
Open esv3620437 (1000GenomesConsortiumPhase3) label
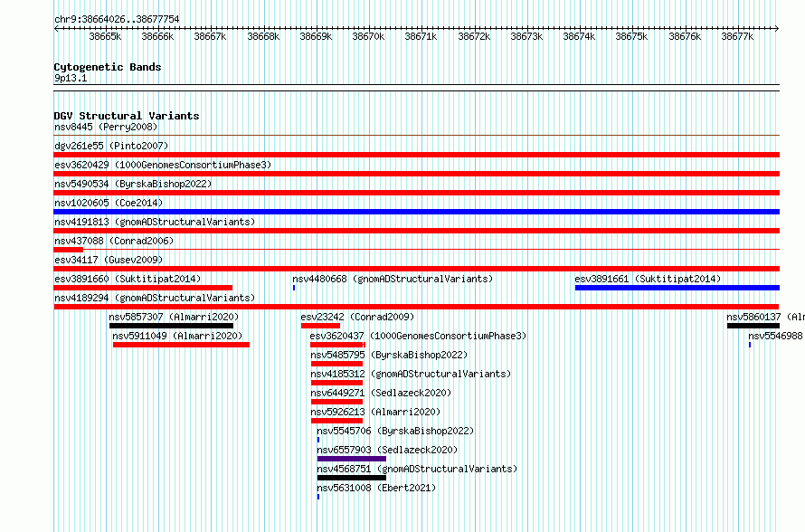[x=419, y=336]
